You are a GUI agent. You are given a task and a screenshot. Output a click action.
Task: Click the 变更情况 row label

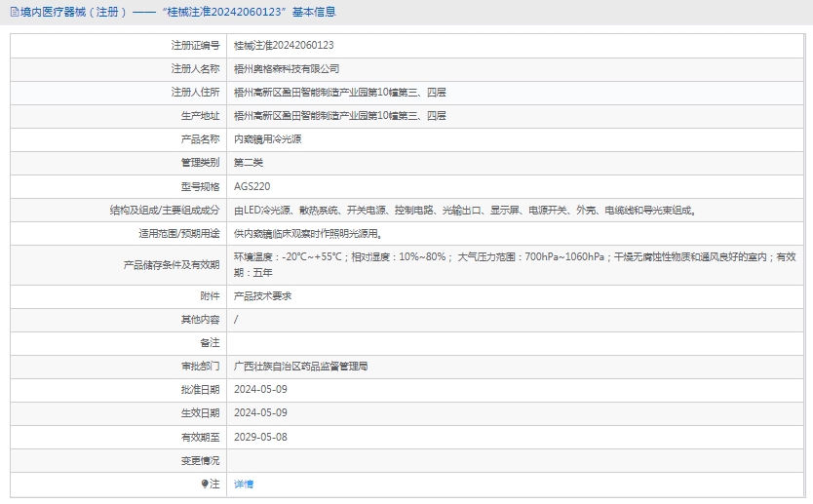200,460
